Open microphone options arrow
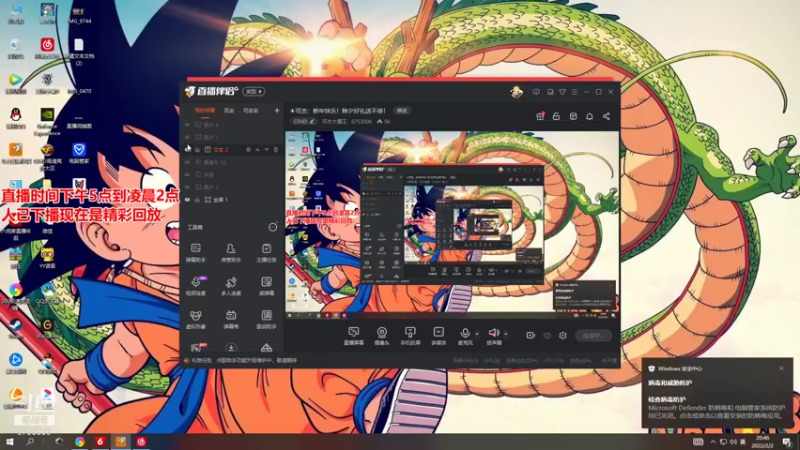The height and width of the screenshot is (450, 800). pos(477,334)
